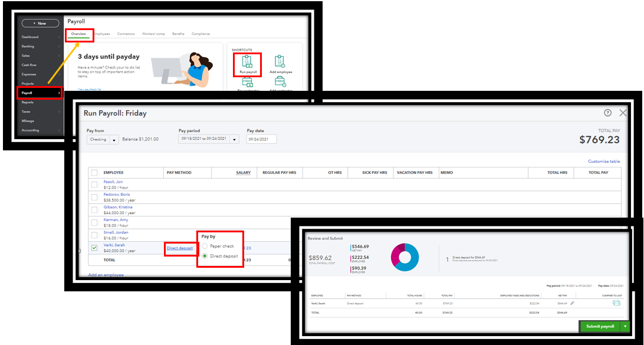Click the pencil edit icon beside net pay

pos(572,303)
